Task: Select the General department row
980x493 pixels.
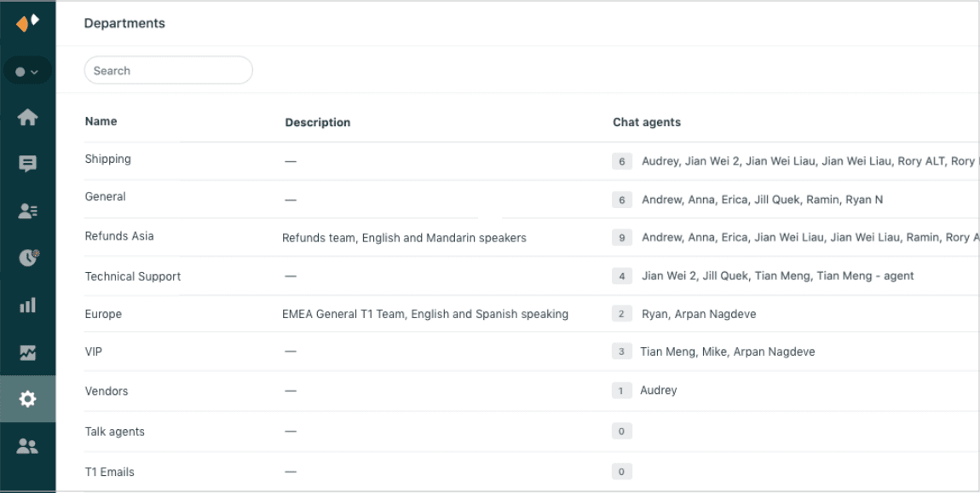Action: [x=105, y=196]
